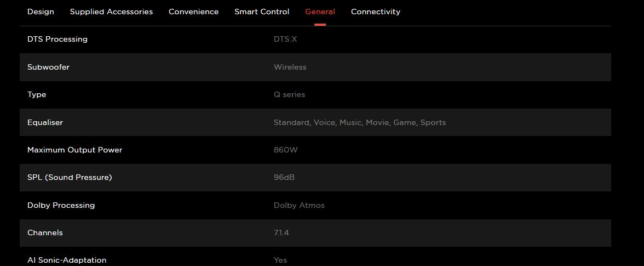
Task: Select the Equaliser row label
Action: [x=45, y=122]
